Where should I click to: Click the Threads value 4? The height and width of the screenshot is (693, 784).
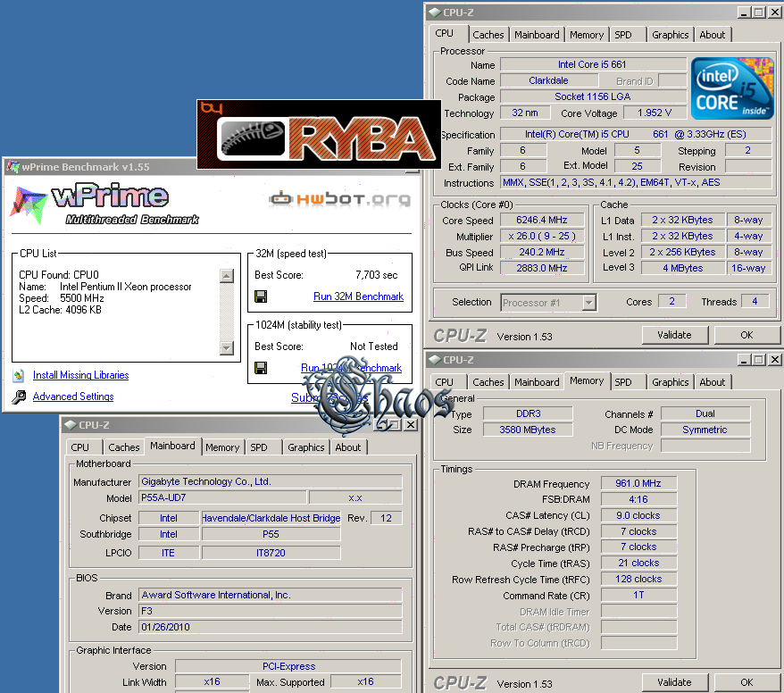click(755, 302)
